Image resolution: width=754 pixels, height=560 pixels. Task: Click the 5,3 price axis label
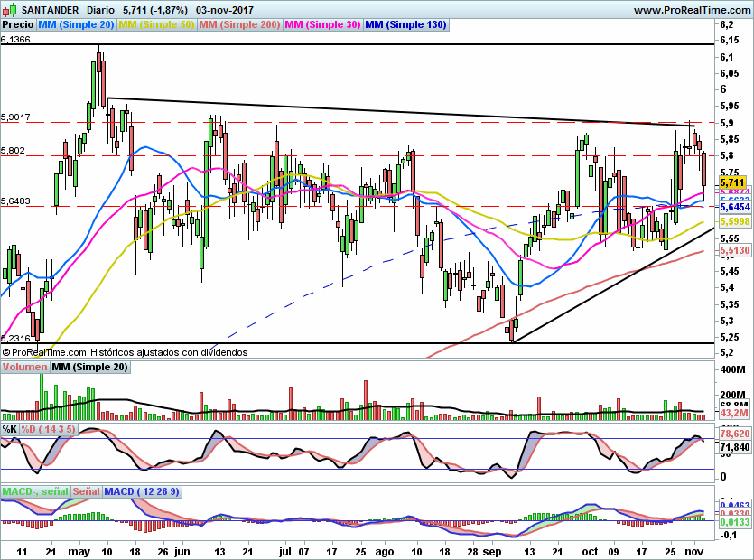727,321
